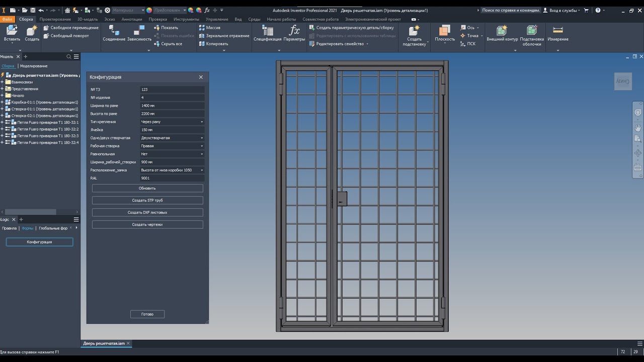Click the Ширина по раме input field
The image size is (644, 362).
(x=172, y=106)
